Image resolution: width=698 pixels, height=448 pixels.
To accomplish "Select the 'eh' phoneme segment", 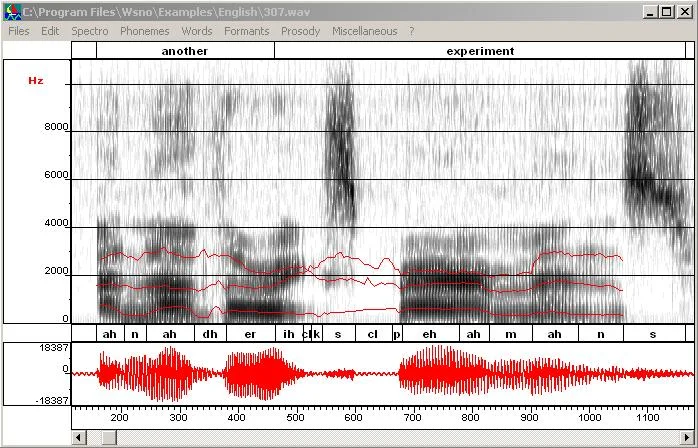I will click(x=430, y=334).
